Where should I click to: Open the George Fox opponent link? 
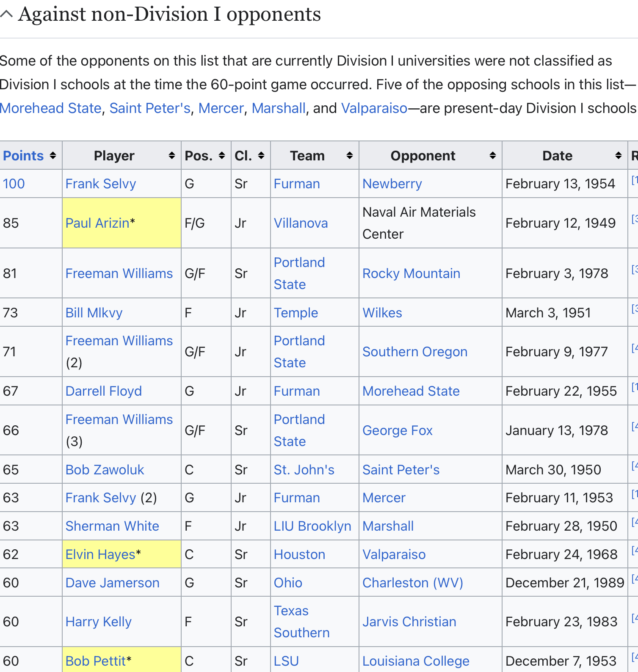[x=398, y=430]
